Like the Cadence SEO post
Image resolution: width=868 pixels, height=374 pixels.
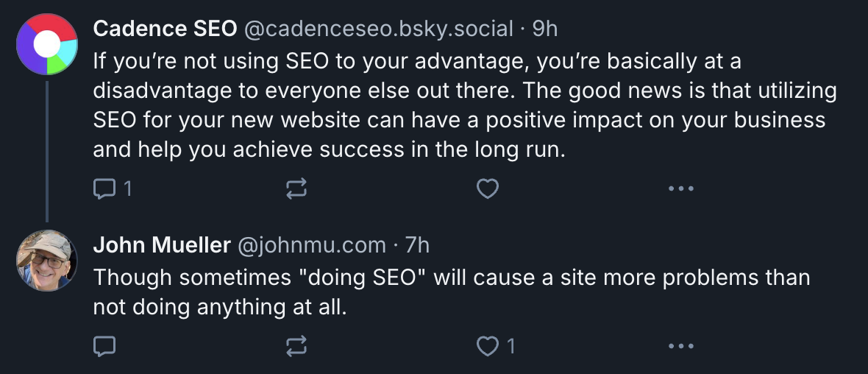pyautogui.click(x=488, y=190)
